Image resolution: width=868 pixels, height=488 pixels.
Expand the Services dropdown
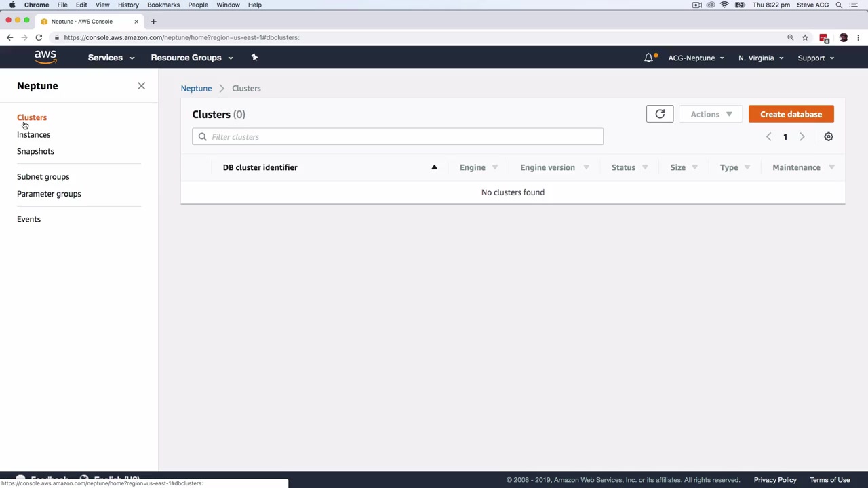111,58
